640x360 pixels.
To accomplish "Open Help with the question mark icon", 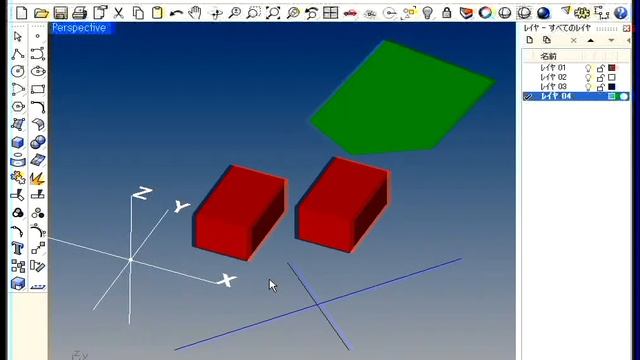I will click(x=621, y=13).
